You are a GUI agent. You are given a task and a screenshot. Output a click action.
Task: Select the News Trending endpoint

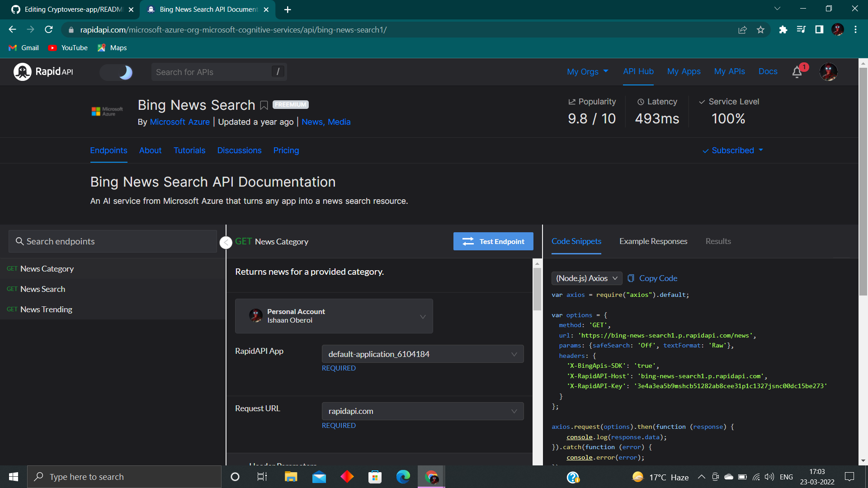[113, 310]
